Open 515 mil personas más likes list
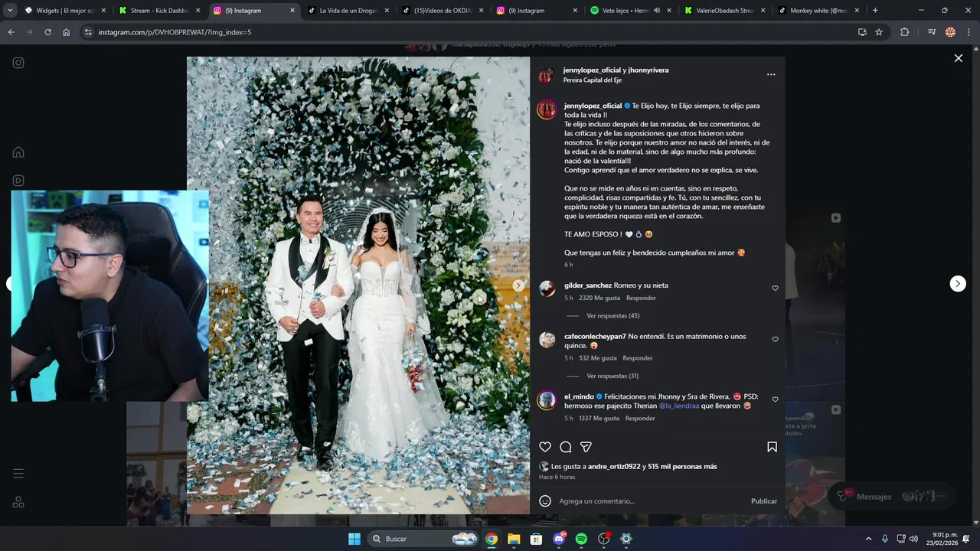 click(682, 466)
